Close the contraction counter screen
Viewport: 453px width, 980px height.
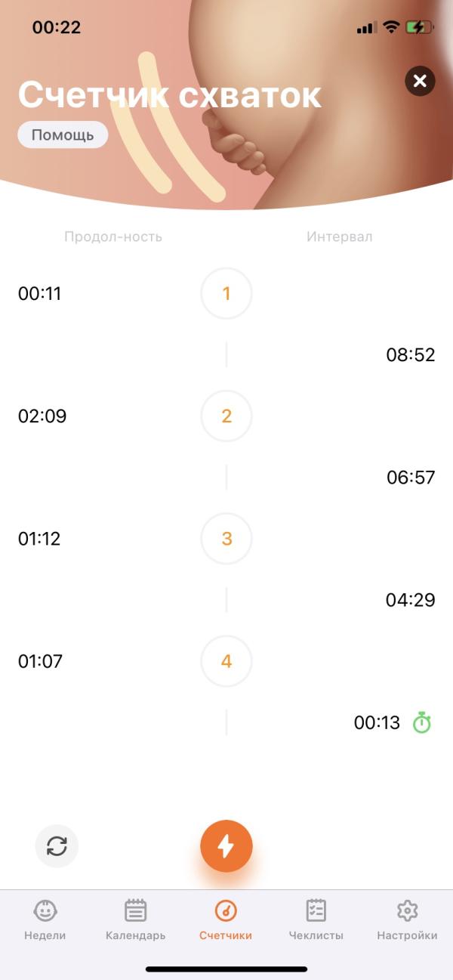coord(420,81)
